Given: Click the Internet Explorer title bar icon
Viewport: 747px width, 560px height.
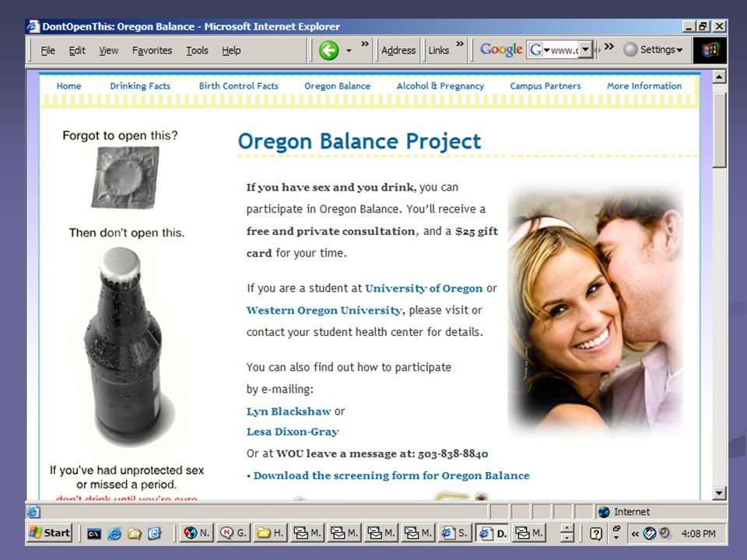Looking at the screenshot, I should (33, 26).
